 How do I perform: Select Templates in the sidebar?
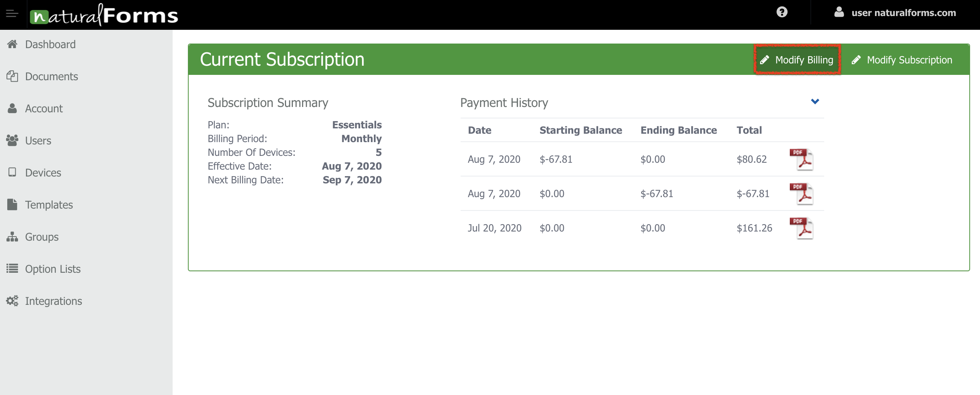[x=49, y=205]
